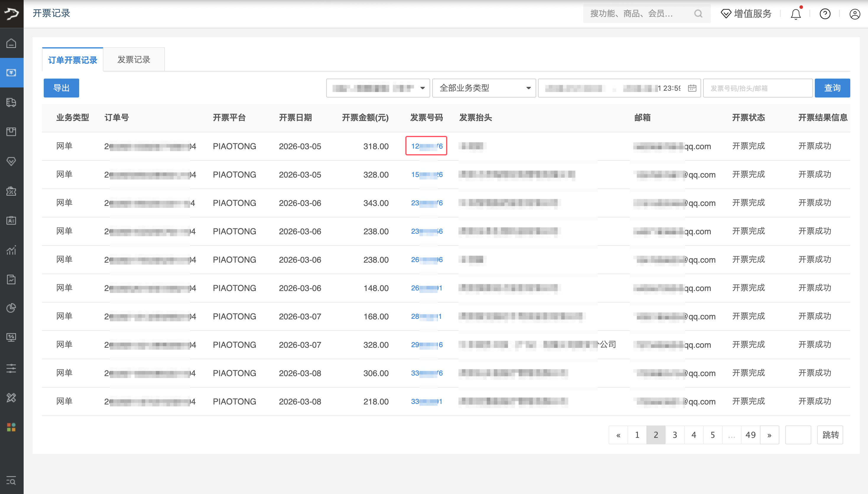The image size is (868, 494).
Task: Open the monitor display sidebar icon
Action: (11, 337)
